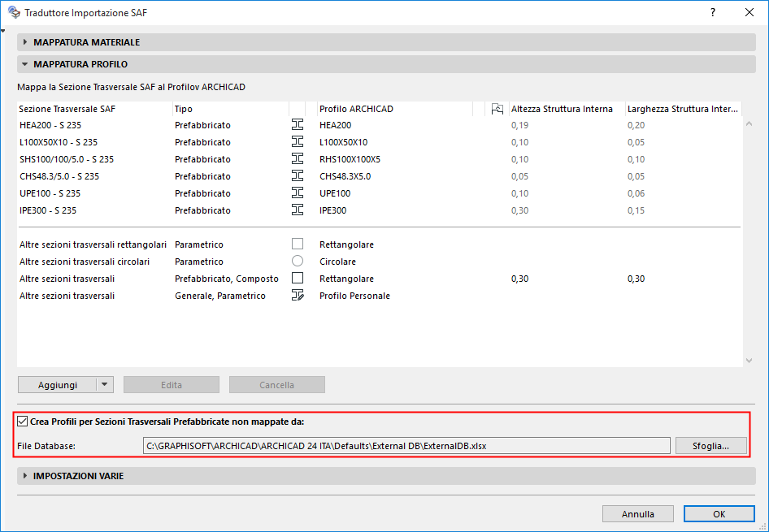Open help with the question mark button
The height and width of the screenshot is (532, 769).
(x=713, y=13)
